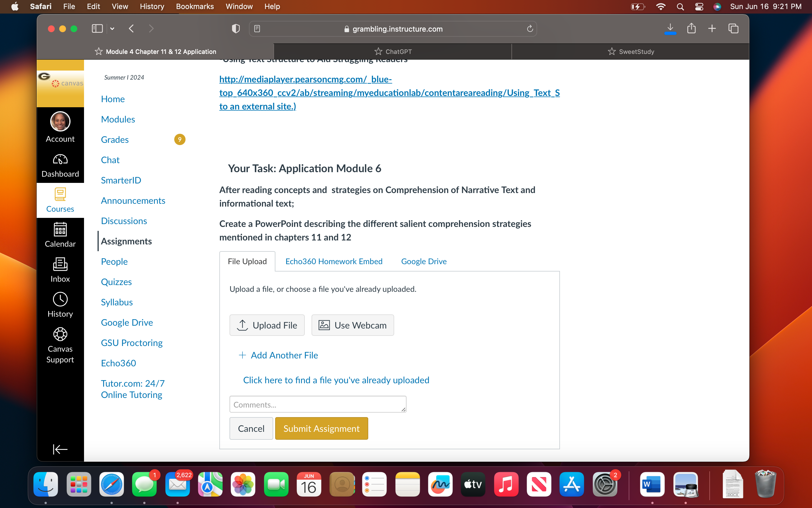The image size is (812, 508).
Task: Expand the tab group dropdown arrow
Action: 112,29
